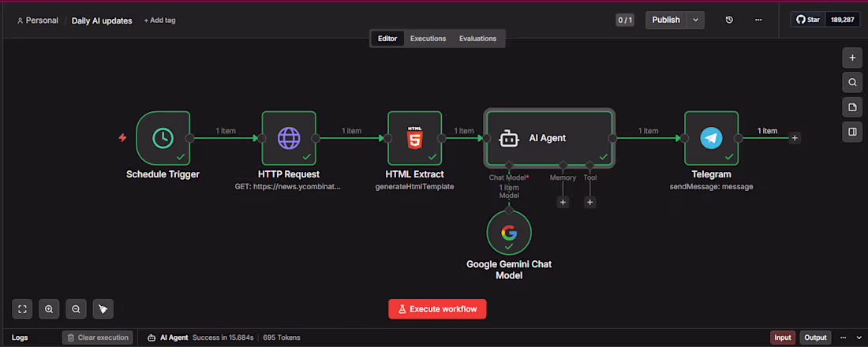Image resolution: width=868 pixels, height=347 pixels.
Task: Open the AI Agent node
Action: (x=549, y=138)
